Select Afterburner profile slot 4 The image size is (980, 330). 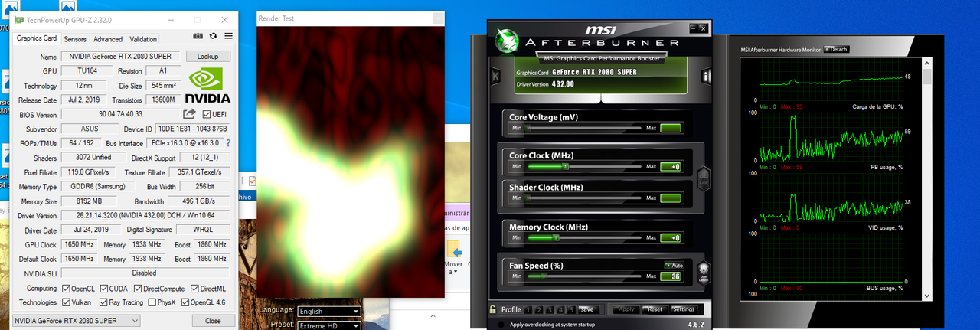coord(560,309)
